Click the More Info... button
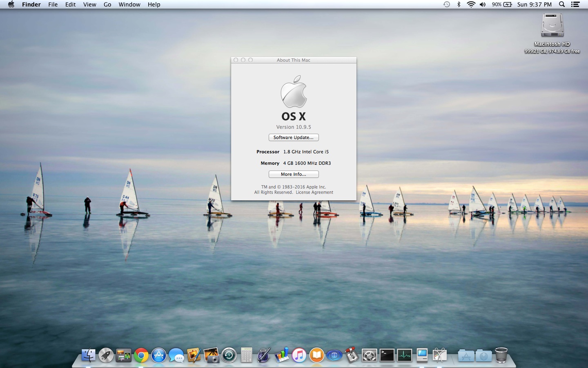The height and width of the screenshot is (368, 588). point(294,174)
